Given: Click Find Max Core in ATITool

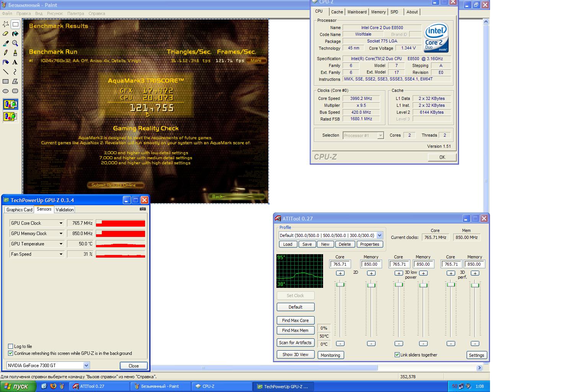Looking at the screenshot, I should [295, 320].
